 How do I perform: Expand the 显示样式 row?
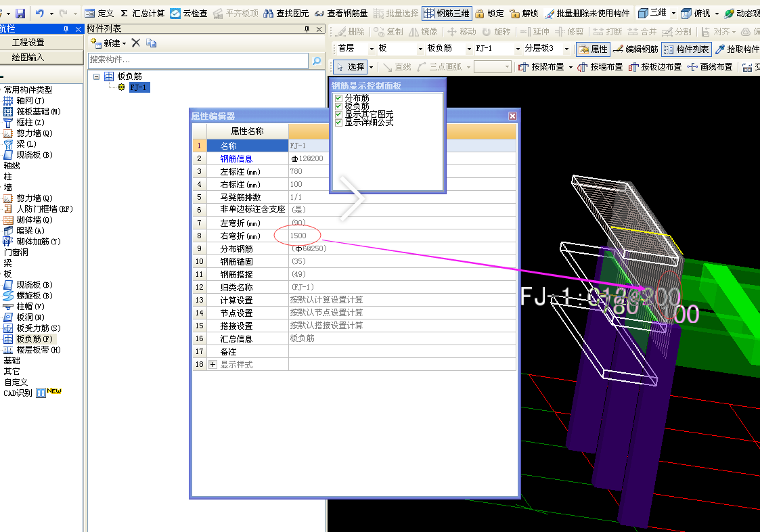[213, 365]
